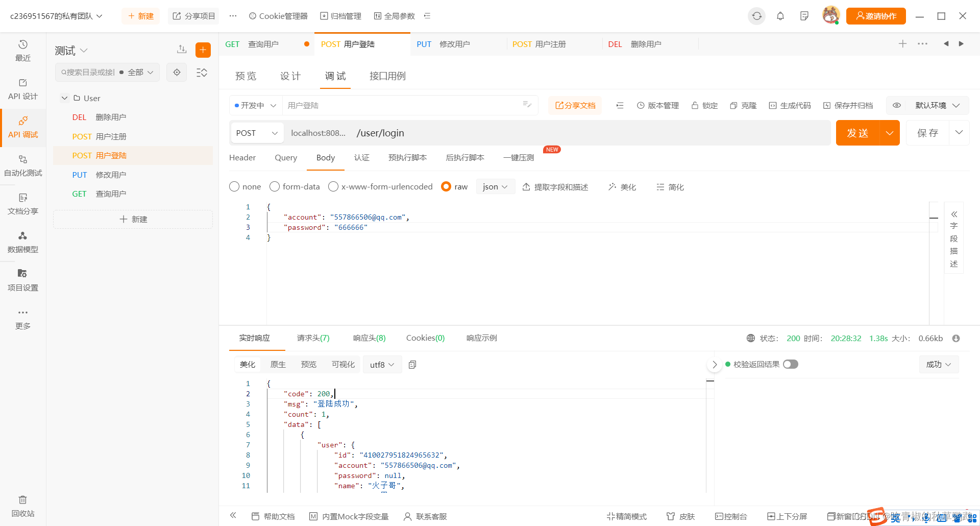This screenshot has width=980, height=526.
Task: Collapse the User folder in tree
Action: pos(64,98)
